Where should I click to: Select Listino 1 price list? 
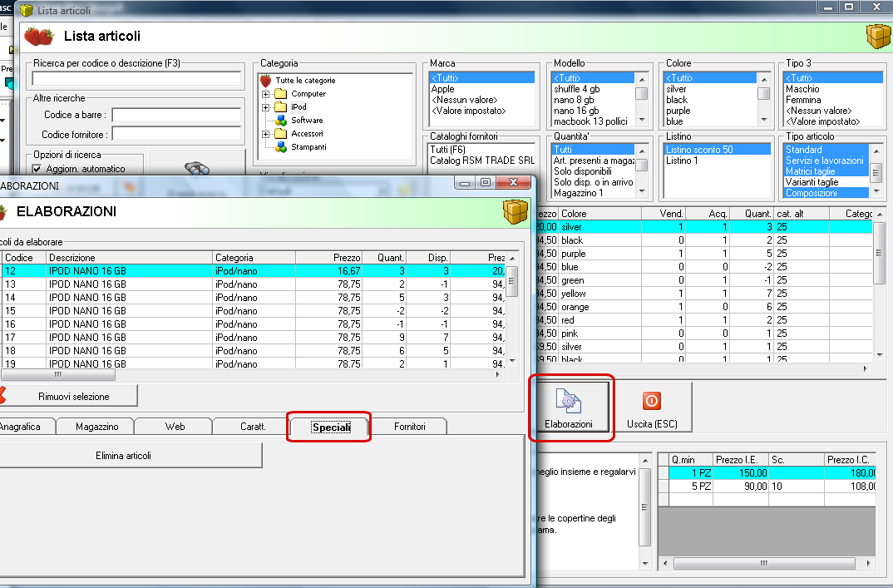[x=717, y=161]
